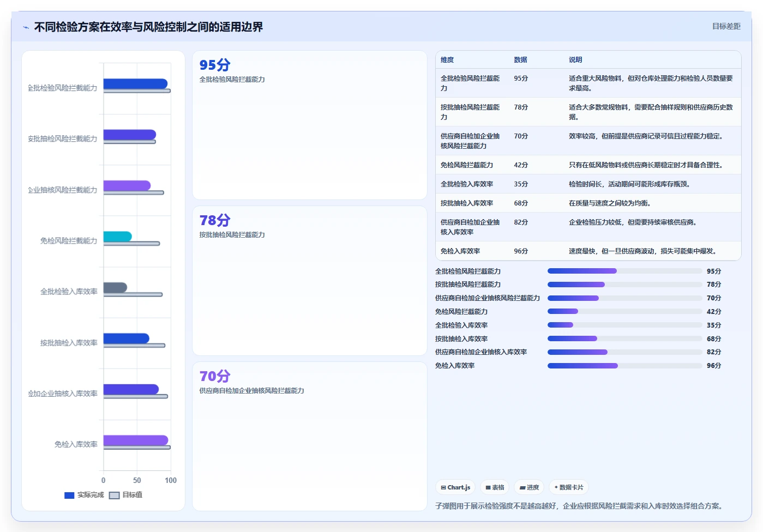763x532 pixels.
Task: Select the 表格 tag chip
Action: pos(495,487)
